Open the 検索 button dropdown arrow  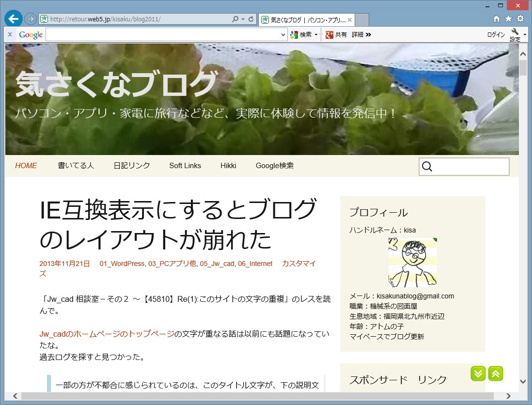[x=316, y=34]
